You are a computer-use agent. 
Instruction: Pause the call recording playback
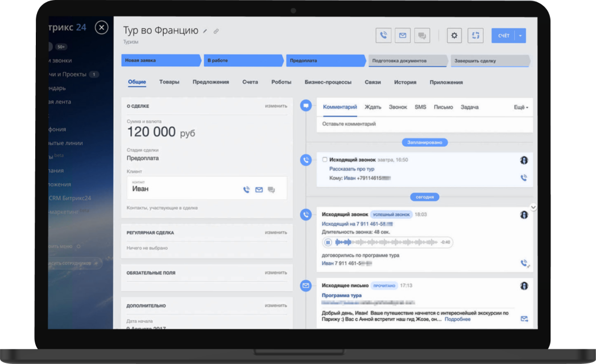328,242
